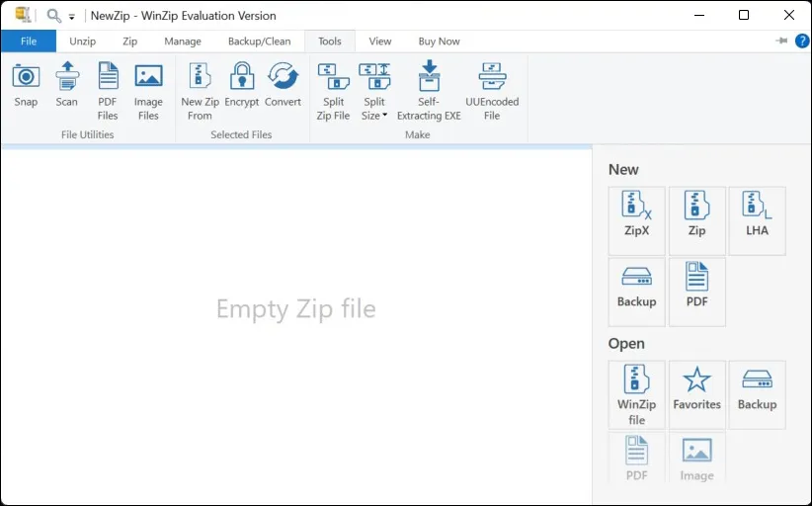Create new Zip archive from New panel
The width and height of the screenshot is (812, 506).
pos(697,220)
